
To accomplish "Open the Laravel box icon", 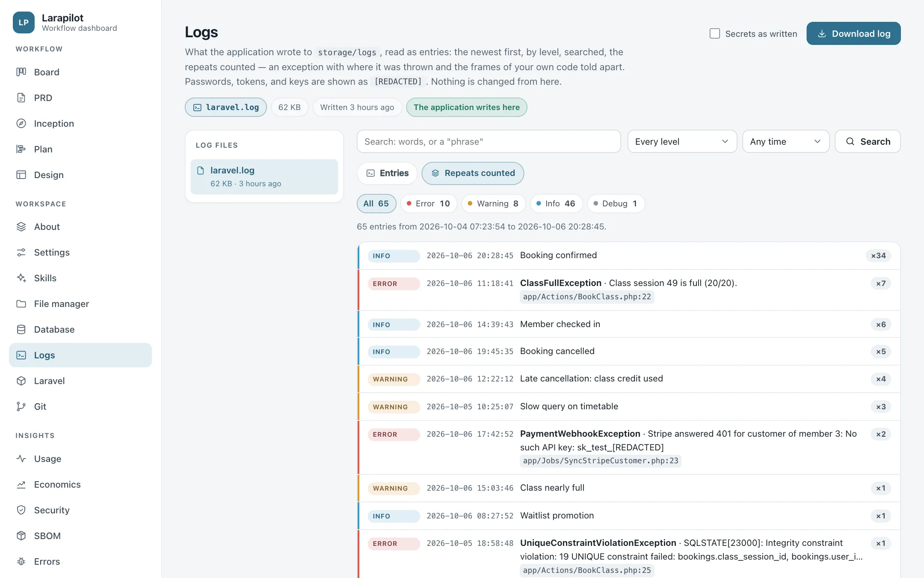I will tap(21, 381).
